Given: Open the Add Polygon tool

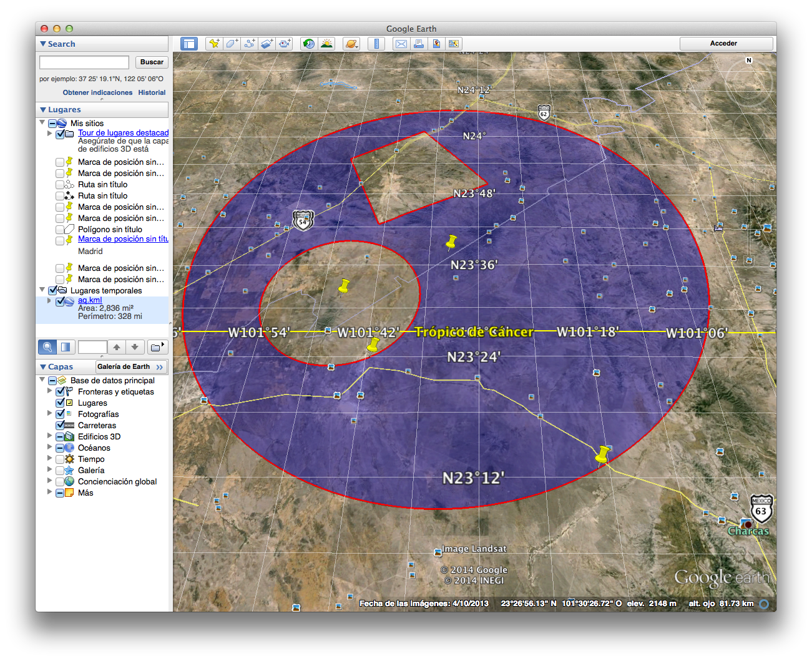Looking at the screenshot, I should coord(232,43).
